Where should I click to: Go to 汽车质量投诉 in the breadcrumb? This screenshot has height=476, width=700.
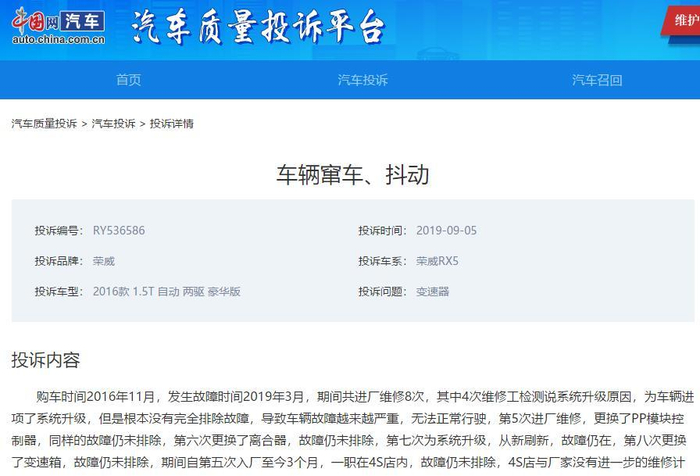pyautogui.click(x=44, y=124)
